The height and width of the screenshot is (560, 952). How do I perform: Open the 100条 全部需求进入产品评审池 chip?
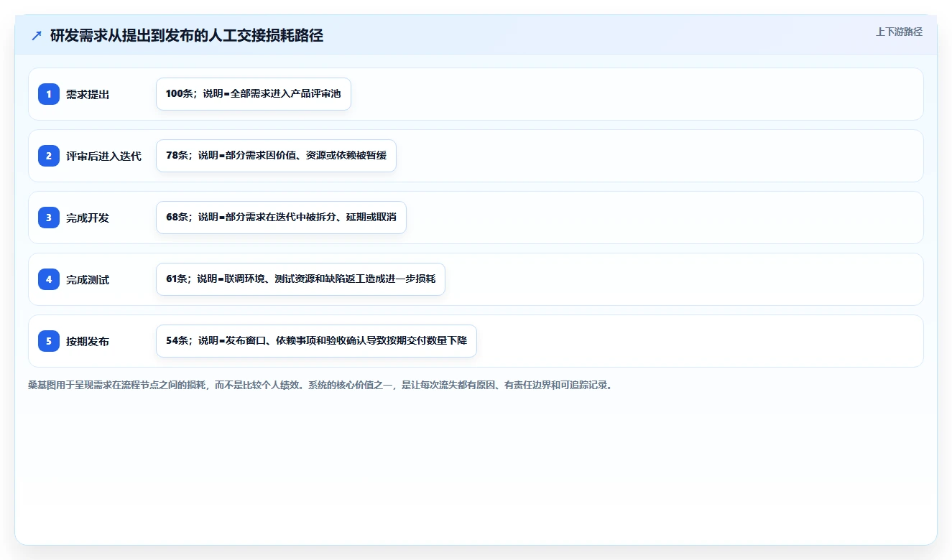pyautogui.click(x=254, y=94)
